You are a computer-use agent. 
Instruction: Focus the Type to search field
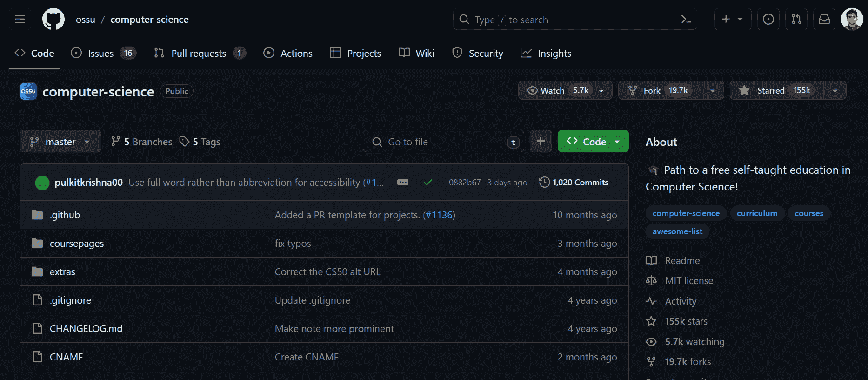[564, 19]
